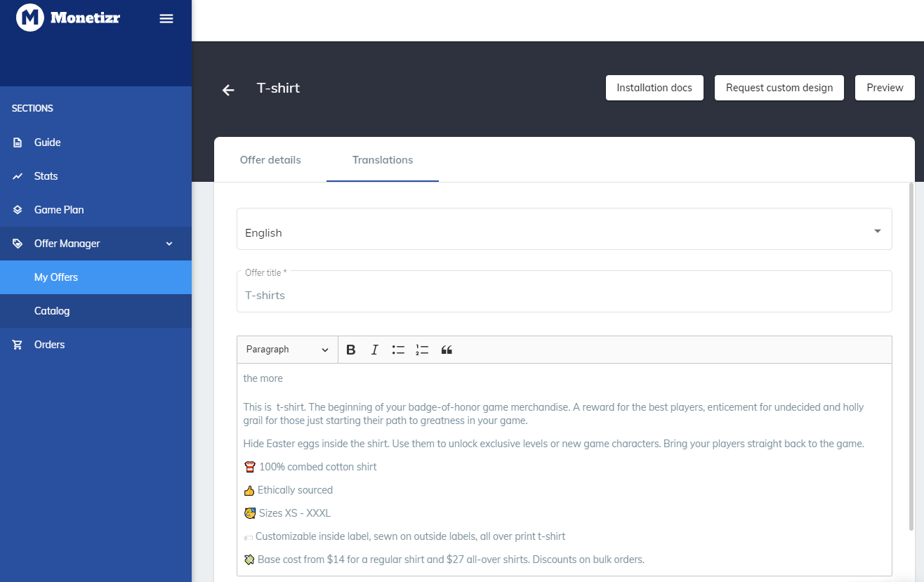Open the Game Plan section
The width and height of the screenshot is (924, 582).
[95, 210]
